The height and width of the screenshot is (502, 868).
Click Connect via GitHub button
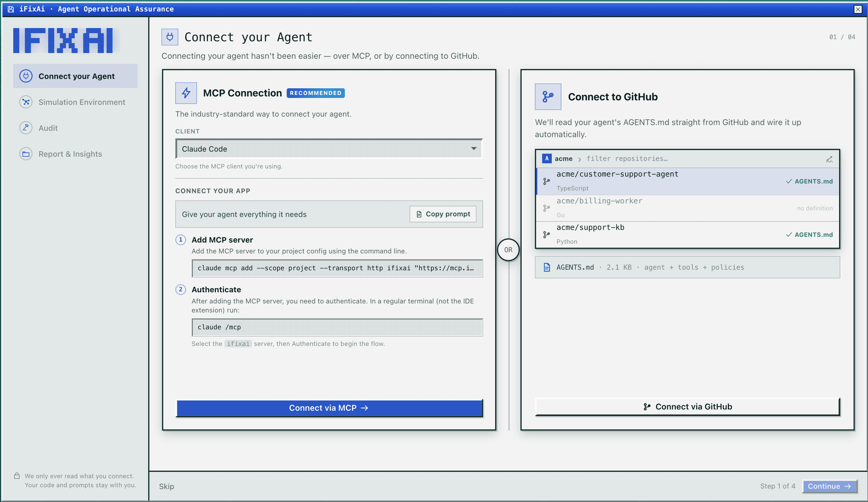[688, 406]
